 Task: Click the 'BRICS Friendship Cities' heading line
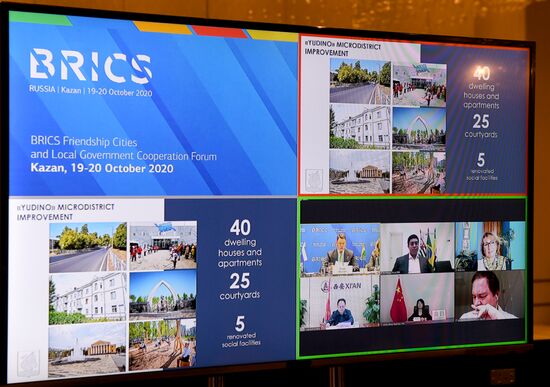(83, 141)
